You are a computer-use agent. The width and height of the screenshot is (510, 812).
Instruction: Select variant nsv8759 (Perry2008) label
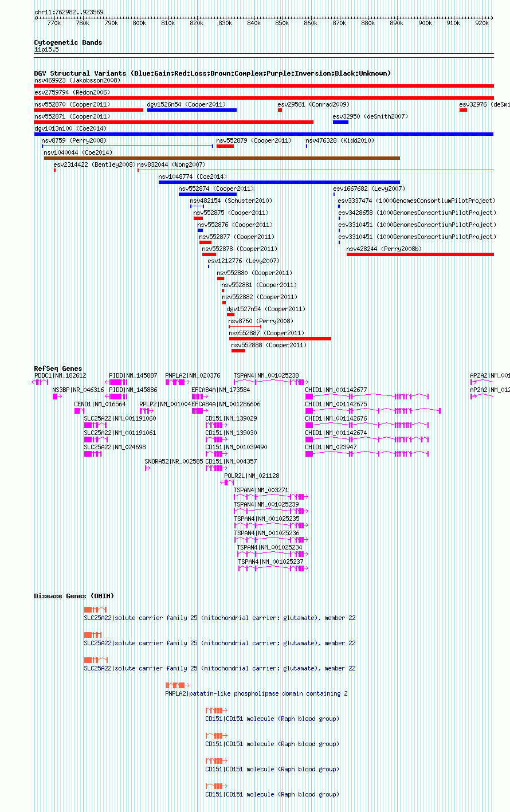pos(74,140)
